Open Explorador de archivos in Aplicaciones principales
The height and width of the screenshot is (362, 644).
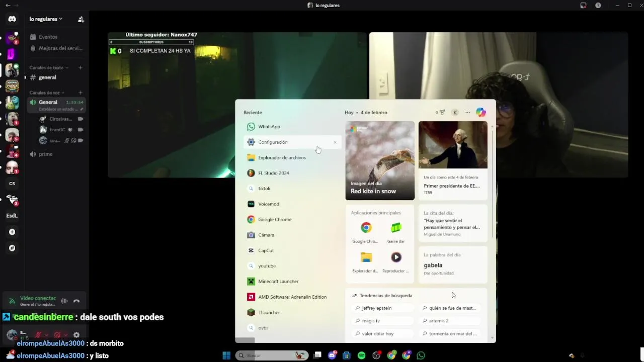[366, 262]
